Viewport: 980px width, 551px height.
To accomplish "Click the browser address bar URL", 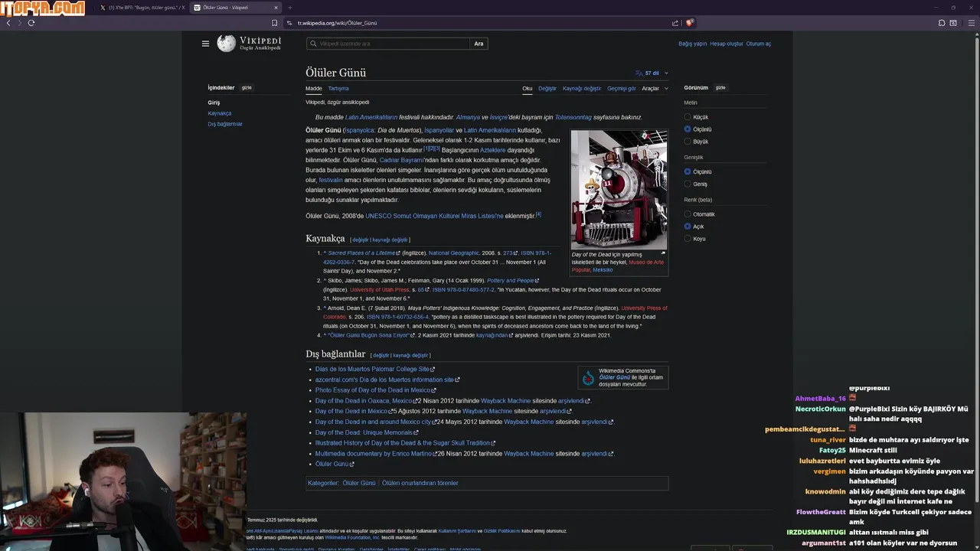I will [337, 23].
